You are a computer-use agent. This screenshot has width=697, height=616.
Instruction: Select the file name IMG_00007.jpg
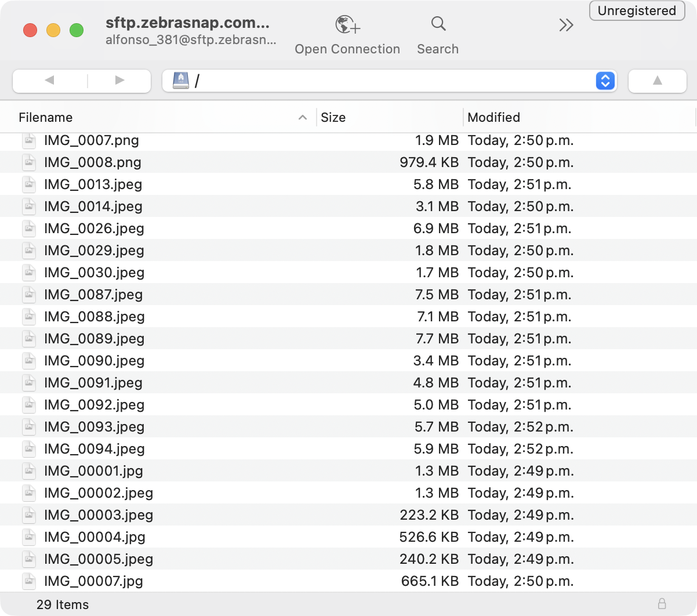93,581
